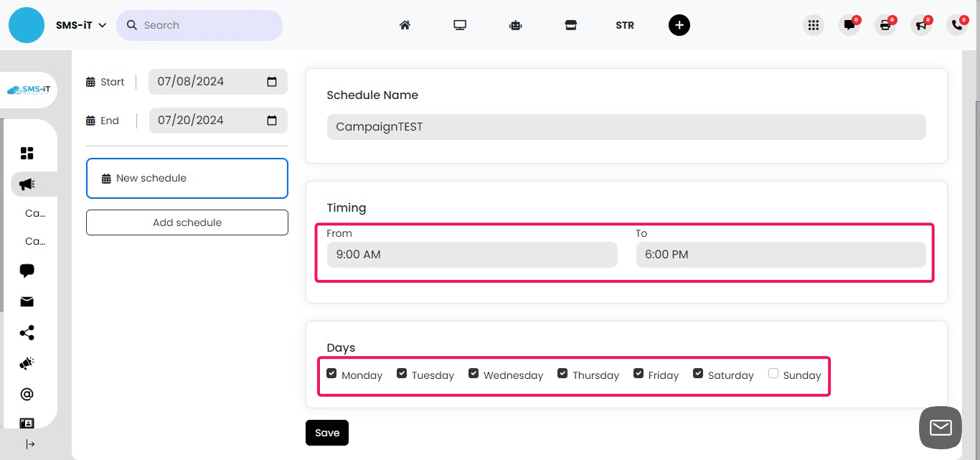Uncheck the Saturday checkbox
980x460 pixels.
coord(698,372)
